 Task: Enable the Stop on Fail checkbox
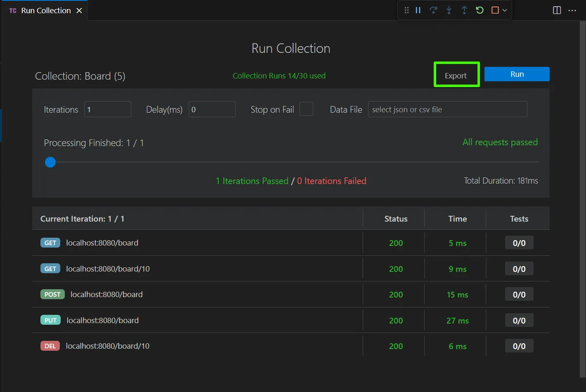[306, 109]
